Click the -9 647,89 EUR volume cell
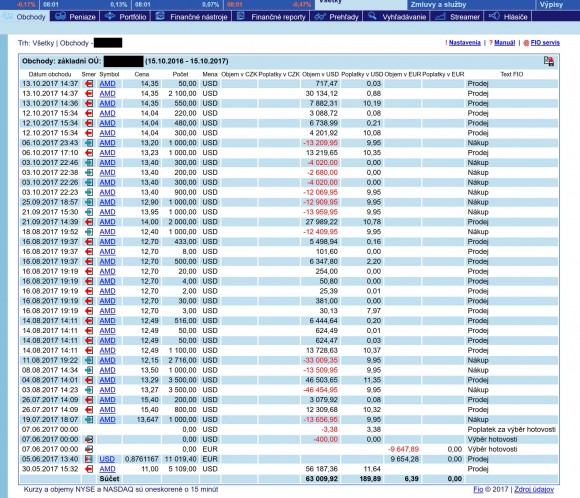The height and width of the screenshot is (498, 580). pyautogui.click(x=404, y=449)
